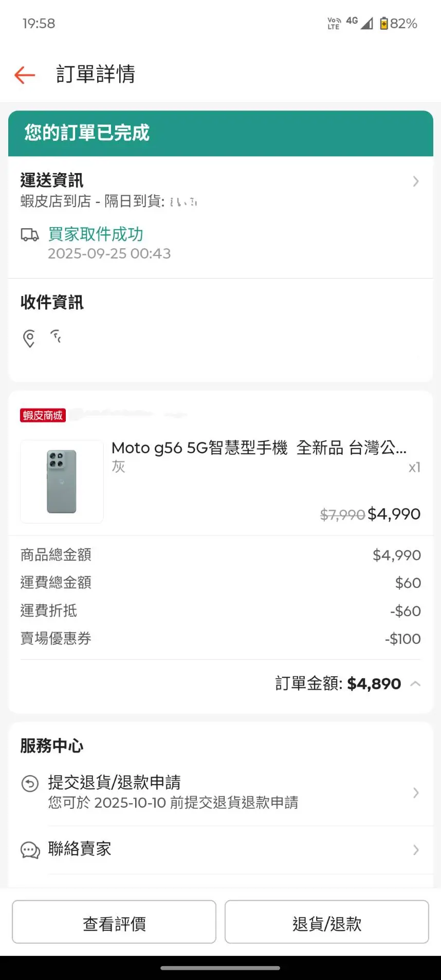Tap the red back arrow
Image resolution: width=441 pixels, height=980 pixels.
point(25,75)
